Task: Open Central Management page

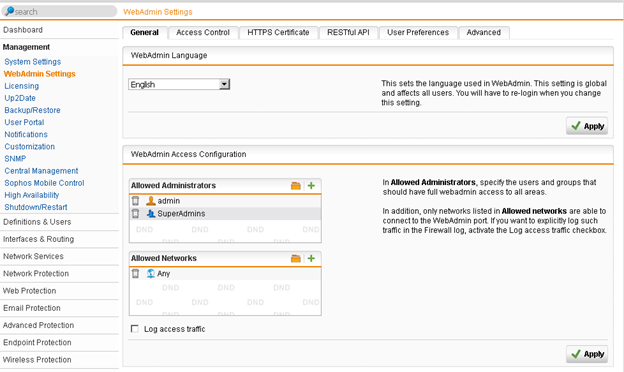Action: pyautogui.click(x=41, y=171)
